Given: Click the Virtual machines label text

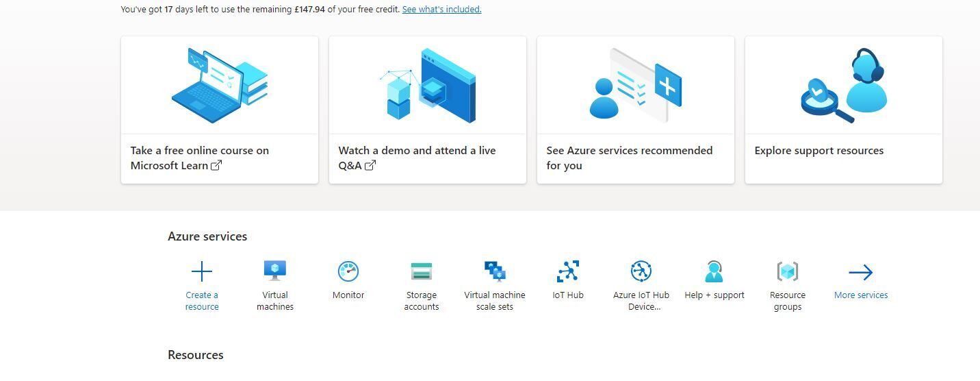Looking at the screenshot, I should tap(275, 301).
